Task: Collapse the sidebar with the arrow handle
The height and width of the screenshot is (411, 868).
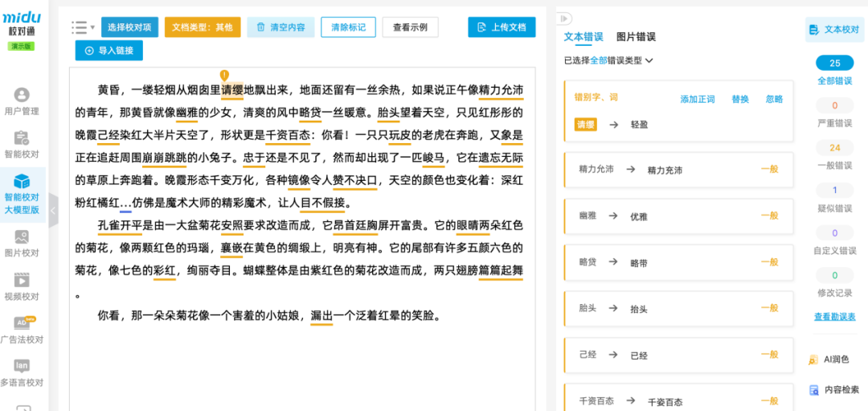Action: pyautogui.click(x=52, y=211)
